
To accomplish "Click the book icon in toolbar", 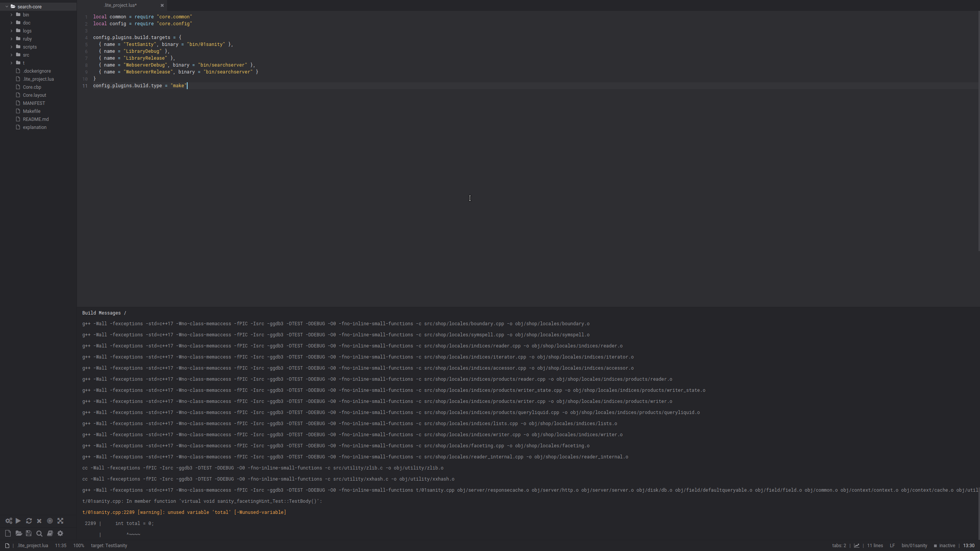I will tap(50, 533).
